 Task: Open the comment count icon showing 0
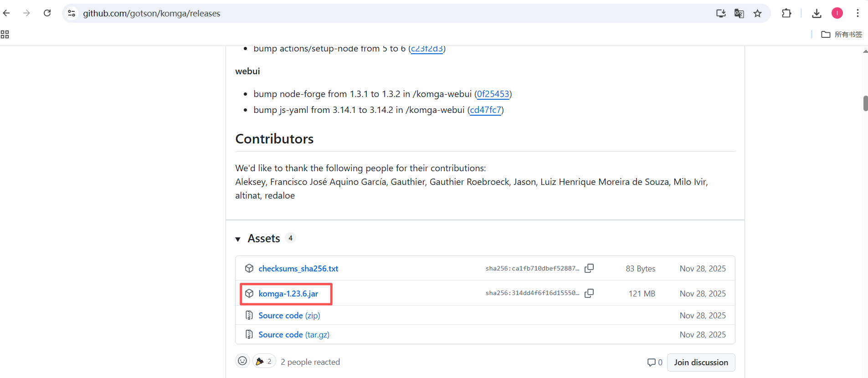click(x=655, y=363)
